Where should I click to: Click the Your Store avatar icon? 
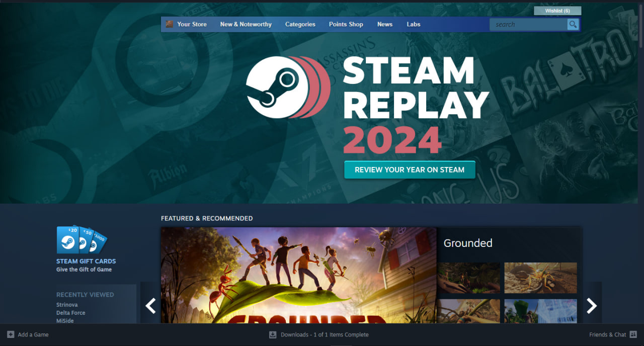[x=170, y=24]
